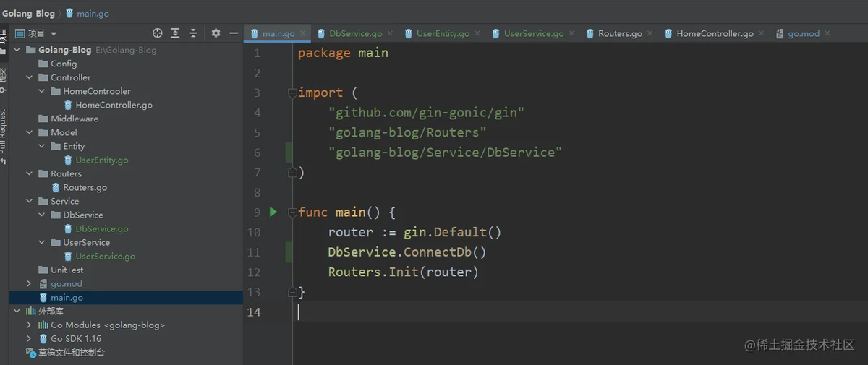Collapse the Golang-Blog root folder
Screen dimensions: 868x365
pyautogui.click(x=17, y=50)
